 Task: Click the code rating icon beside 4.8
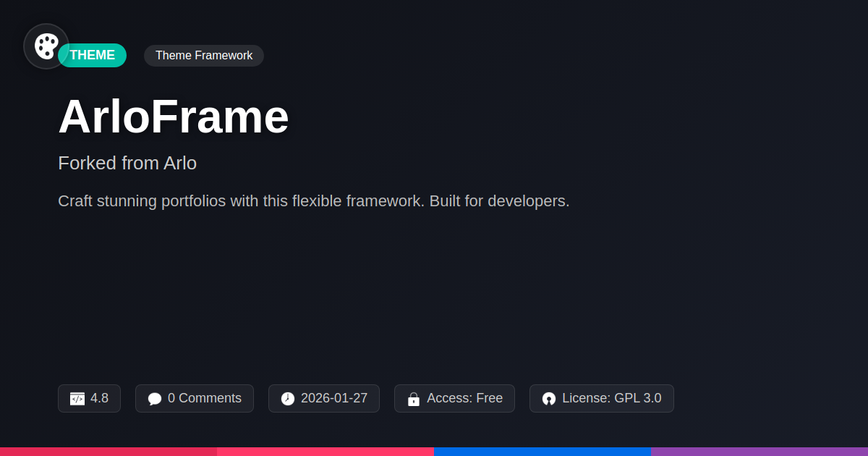(77, 399)
